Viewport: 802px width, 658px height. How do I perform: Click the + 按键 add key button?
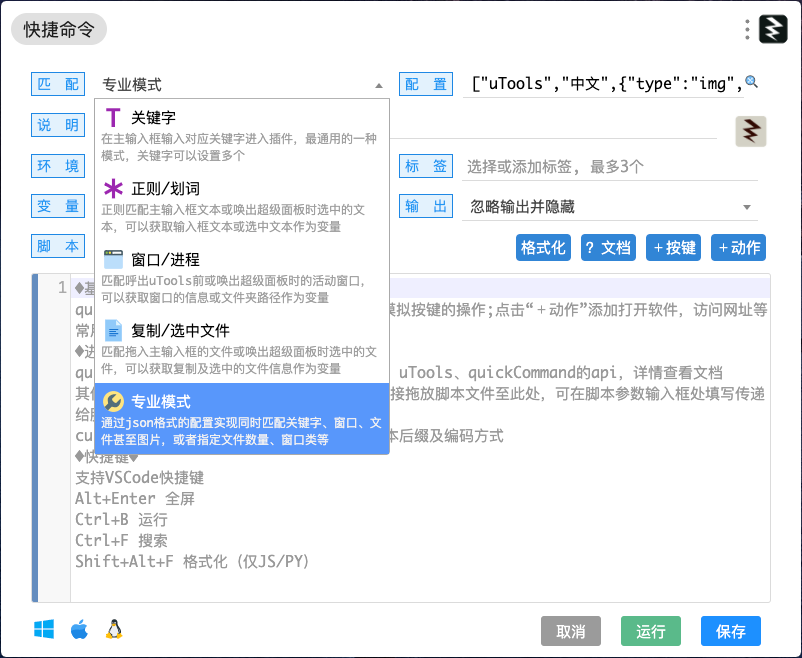(673, 248)
